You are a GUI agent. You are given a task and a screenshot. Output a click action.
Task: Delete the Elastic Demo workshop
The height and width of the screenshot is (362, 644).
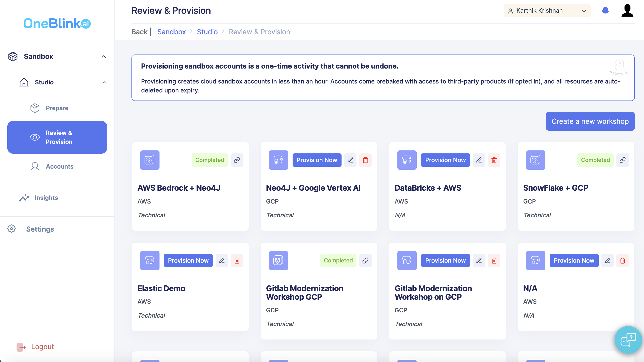click(x=237, y=260)
